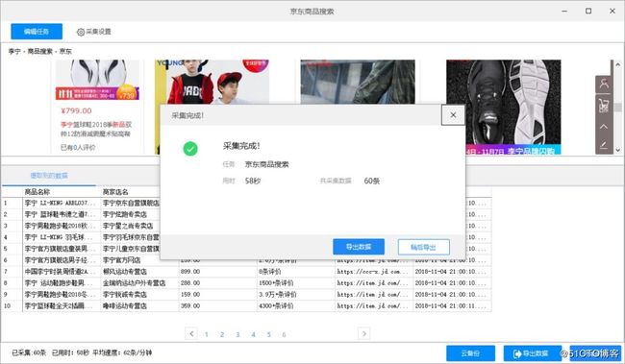Image resolution: width=625 pixels, height=364 pixels.
Task: Go to page 4 of results
Action: tap(253, 334)
